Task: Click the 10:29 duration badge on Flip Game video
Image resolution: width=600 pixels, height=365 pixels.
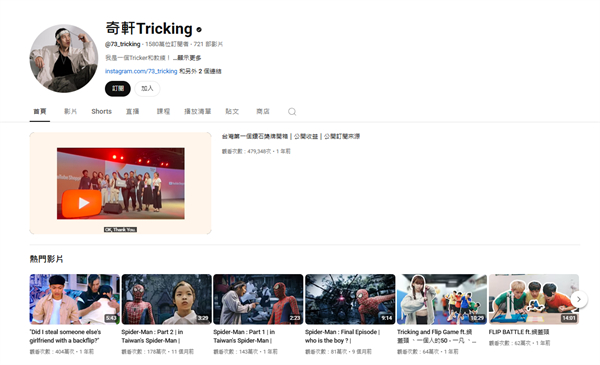Action: coord(477,318)
